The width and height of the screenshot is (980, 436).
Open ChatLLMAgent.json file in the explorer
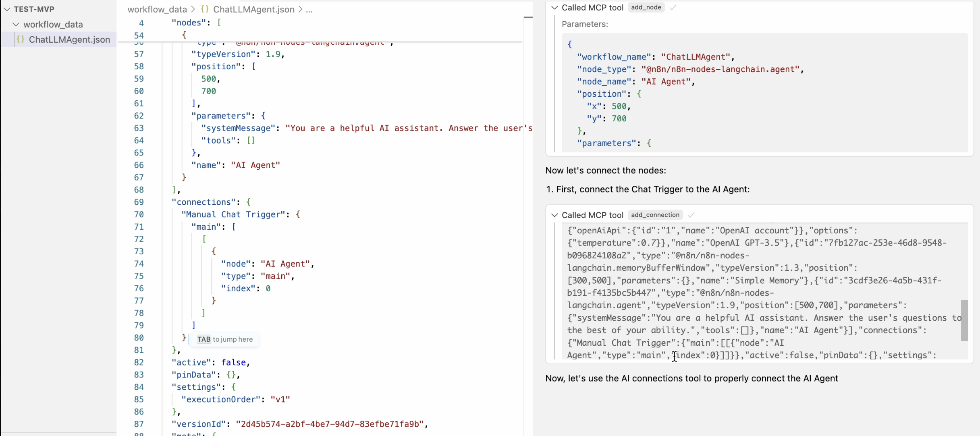(x=69, y=39)
